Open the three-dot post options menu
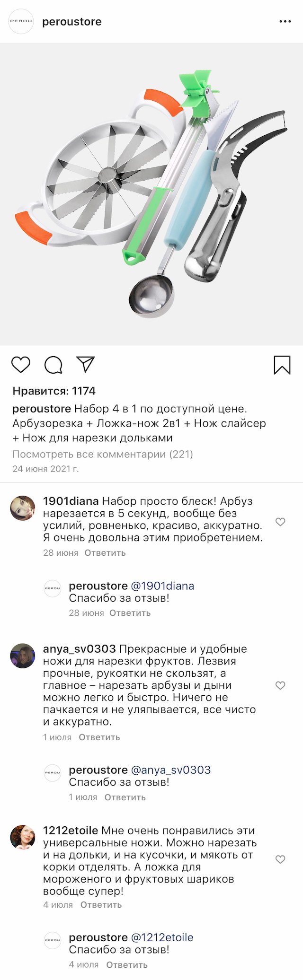Image resolution: width=303 pixels, height=980 pixels. click(x=285, y=22)
